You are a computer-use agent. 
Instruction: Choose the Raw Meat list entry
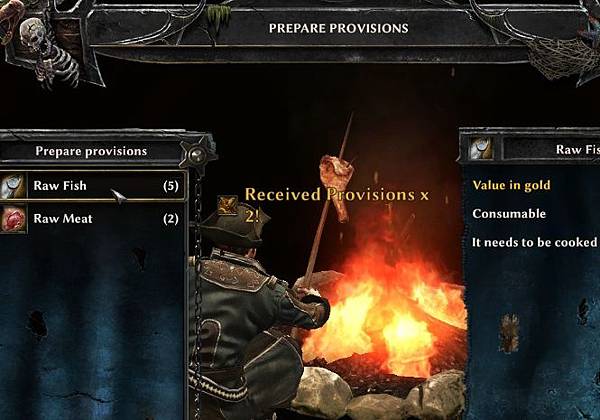pyautogui.click(x=93, y=219)
